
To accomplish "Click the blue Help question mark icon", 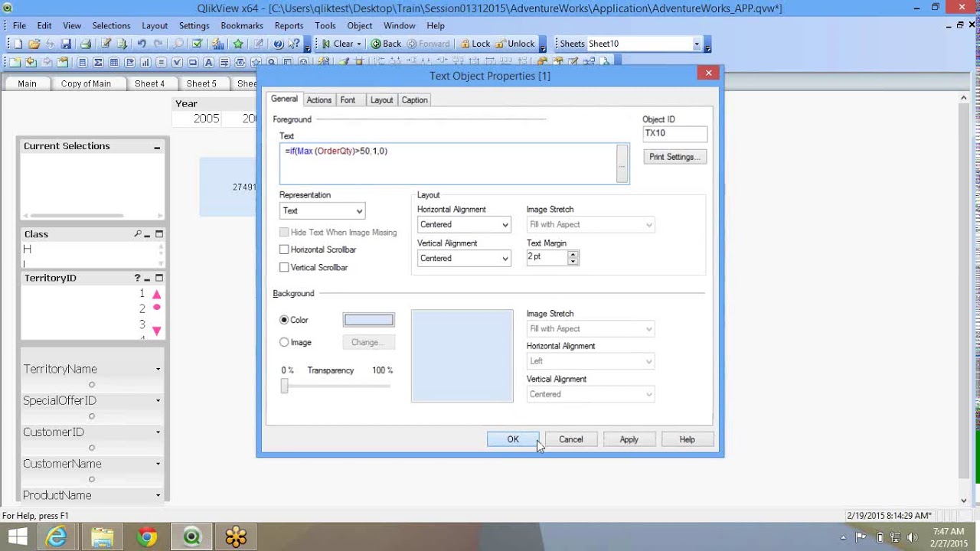I will [278, 44].
